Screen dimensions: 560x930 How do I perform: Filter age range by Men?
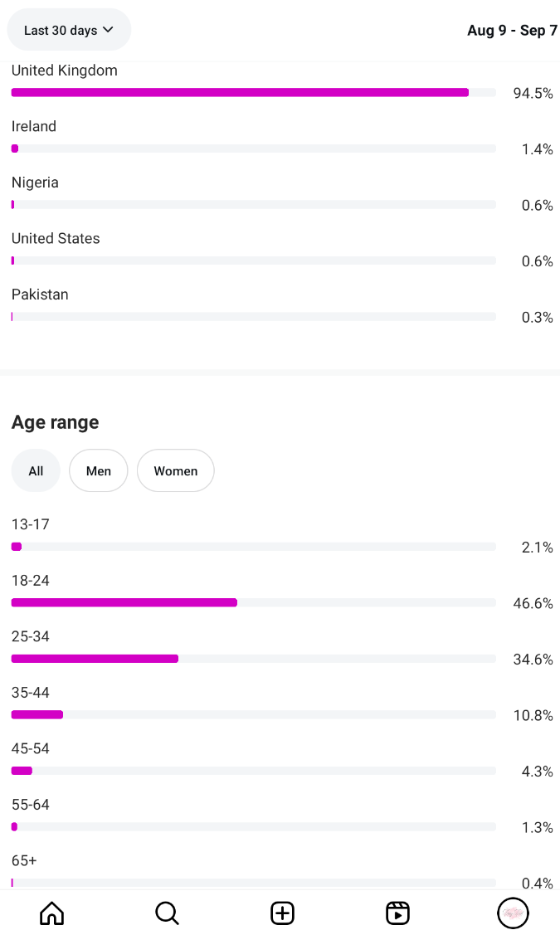98,471
